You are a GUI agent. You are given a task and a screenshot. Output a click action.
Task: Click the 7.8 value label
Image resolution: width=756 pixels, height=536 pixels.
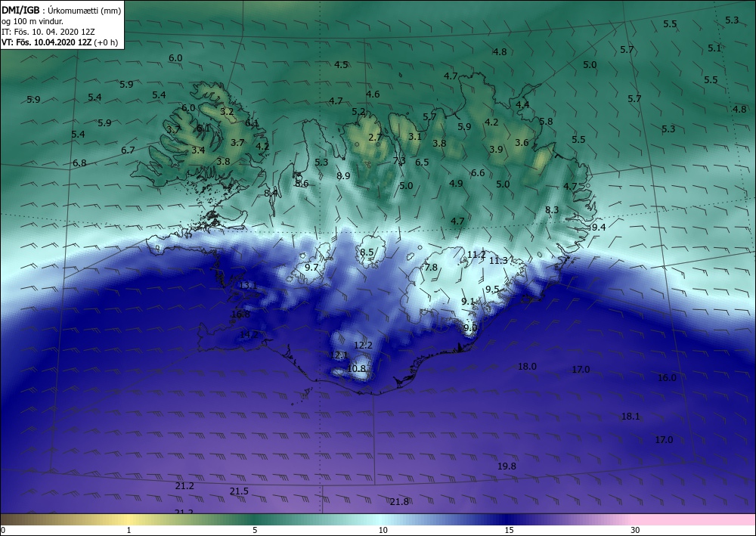point(431,268)
